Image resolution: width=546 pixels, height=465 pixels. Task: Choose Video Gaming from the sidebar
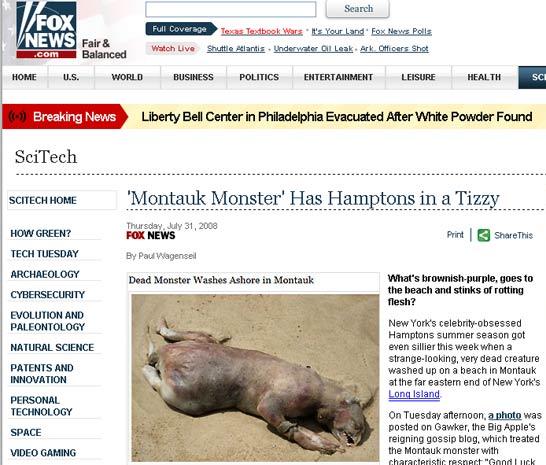point(43,453)
